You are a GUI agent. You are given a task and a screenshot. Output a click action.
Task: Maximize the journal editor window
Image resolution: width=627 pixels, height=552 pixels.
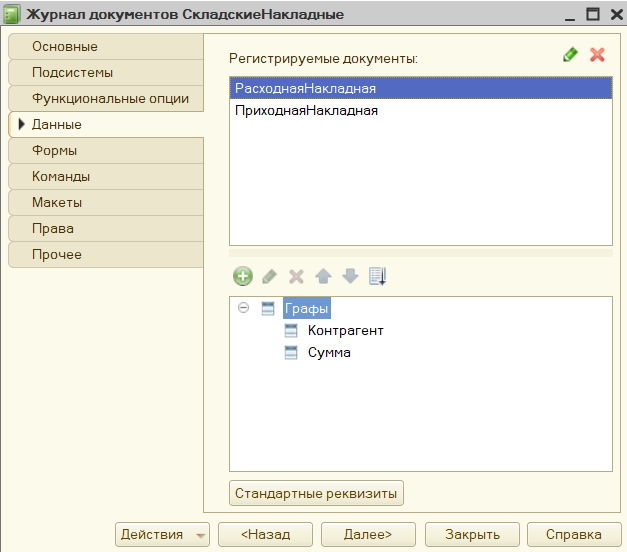tap(593, 14)
